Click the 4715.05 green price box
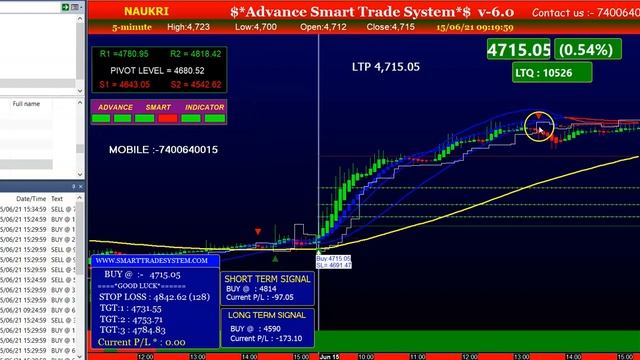Viewport: 640px width, 360px height. coord(518,49)
